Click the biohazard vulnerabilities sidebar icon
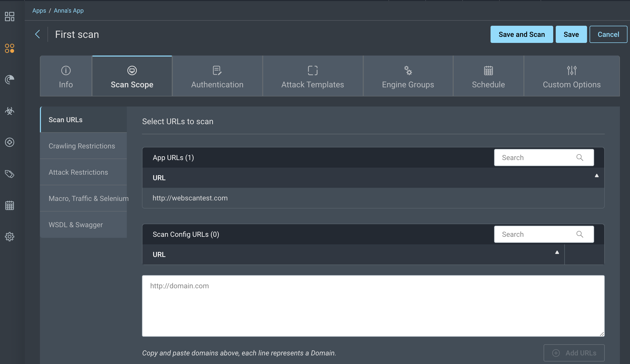Viewport: 630px width, 364px height. coord(10,111)
